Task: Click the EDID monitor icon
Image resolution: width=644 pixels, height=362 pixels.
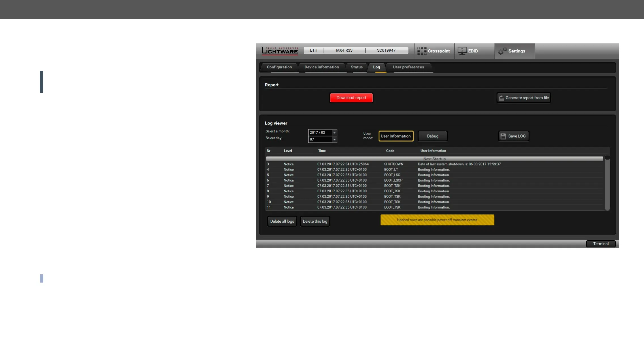Action: tap(462, 51)
